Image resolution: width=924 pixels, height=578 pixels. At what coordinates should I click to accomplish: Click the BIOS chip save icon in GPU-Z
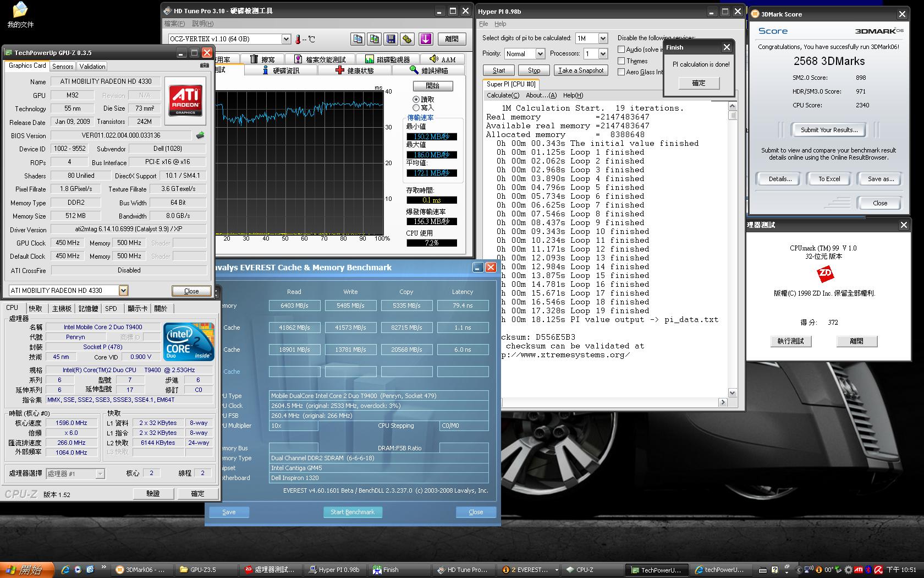point(200,135)
